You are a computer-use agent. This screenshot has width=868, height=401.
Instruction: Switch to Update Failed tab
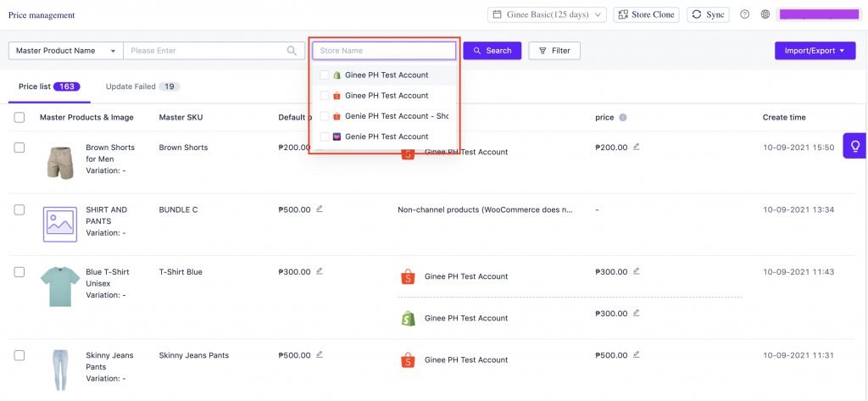click(142, 86)
